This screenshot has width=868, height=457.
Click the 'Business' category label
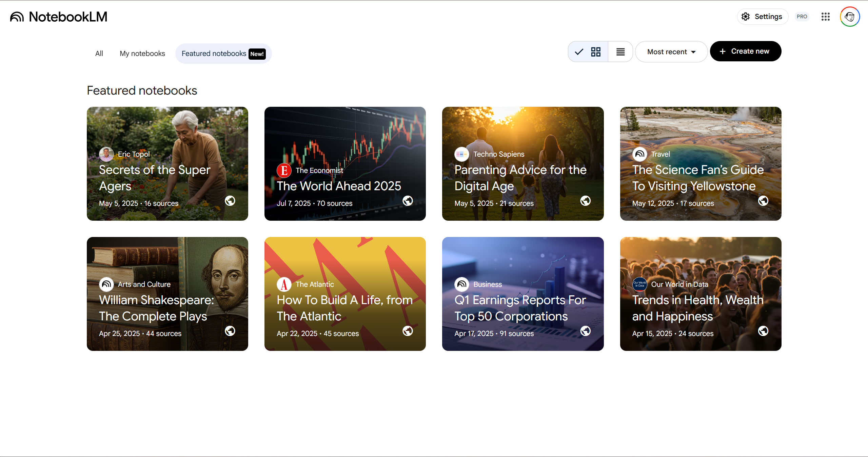488,284
